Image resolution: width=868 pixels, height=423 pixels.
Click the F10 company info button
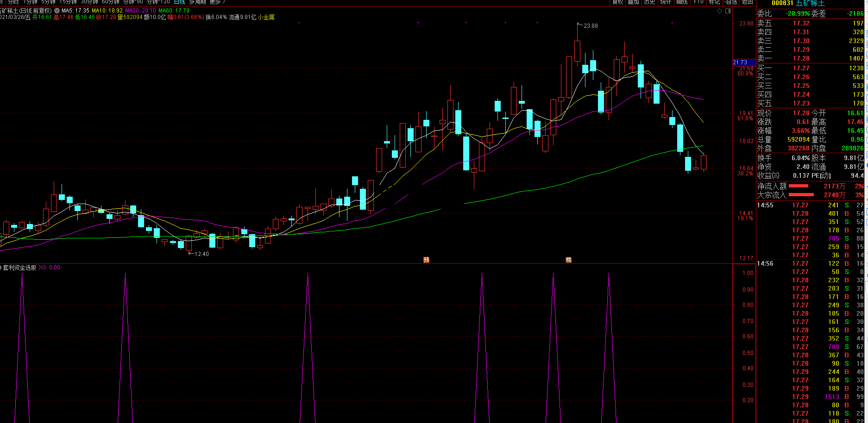(x=698, y=2)
